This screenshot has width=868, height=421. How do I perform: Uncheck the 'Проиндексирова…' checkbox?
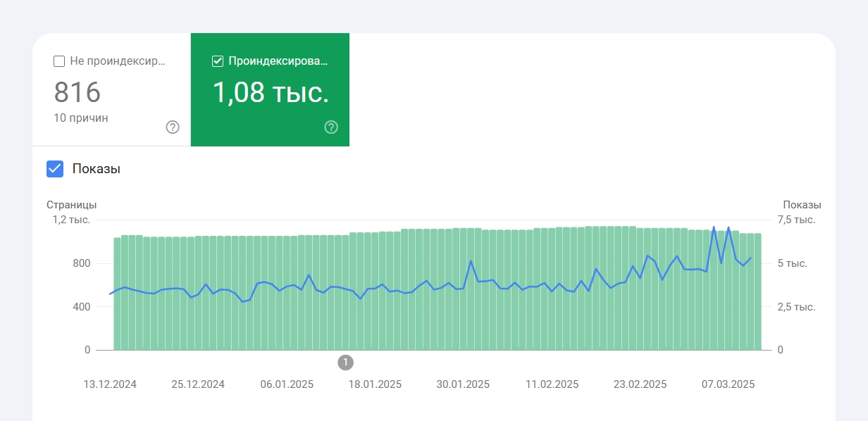[x=218, y=61]
